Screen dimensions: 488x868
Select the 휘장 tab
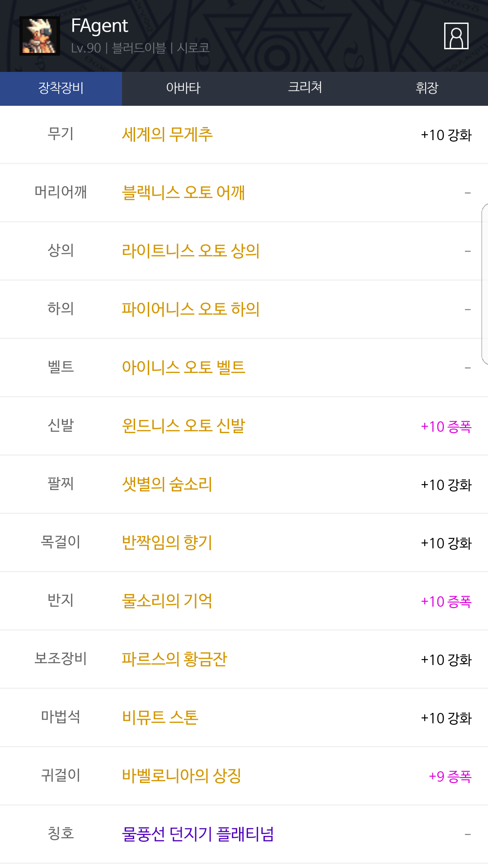(x=427, y=88)
